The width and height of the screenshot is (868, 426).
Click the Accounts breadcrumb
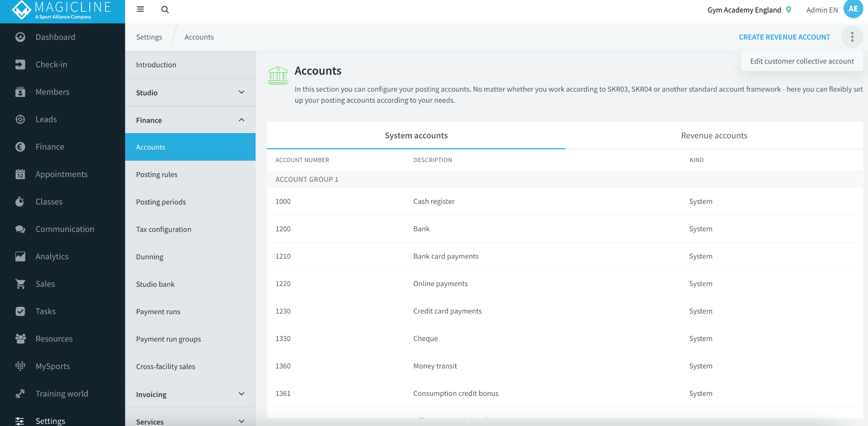199,37
